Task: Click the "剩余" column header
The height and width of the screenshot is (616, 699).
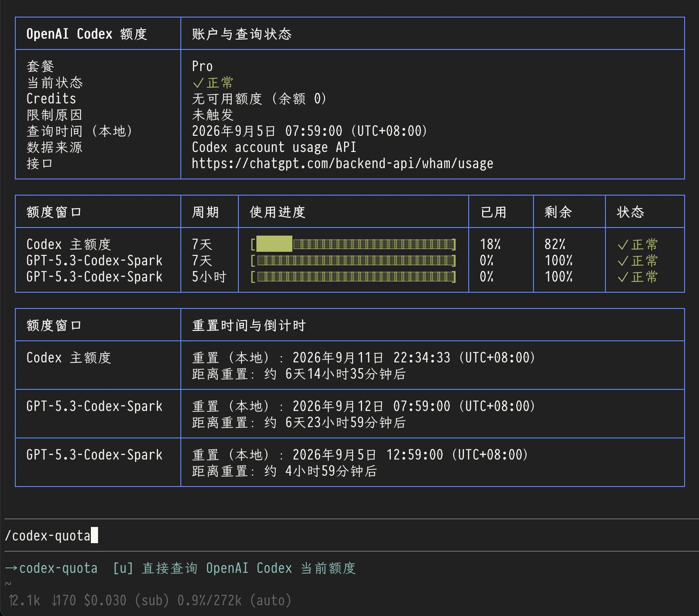Action: (558, 212)
